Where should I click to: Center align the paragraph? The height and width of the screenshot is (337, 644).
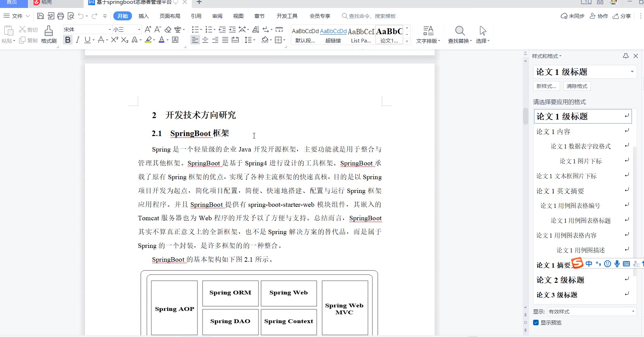(205, 40)
